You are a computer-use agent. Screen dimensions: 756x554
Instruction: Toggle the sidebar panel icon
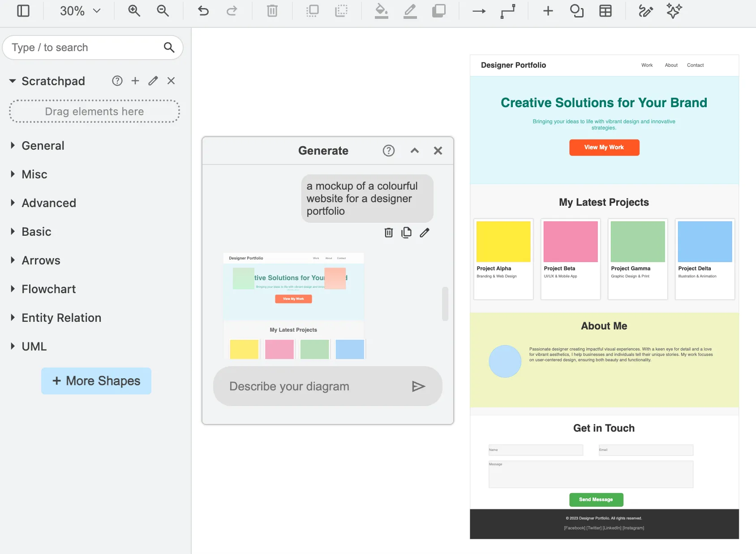click(23, 11)
